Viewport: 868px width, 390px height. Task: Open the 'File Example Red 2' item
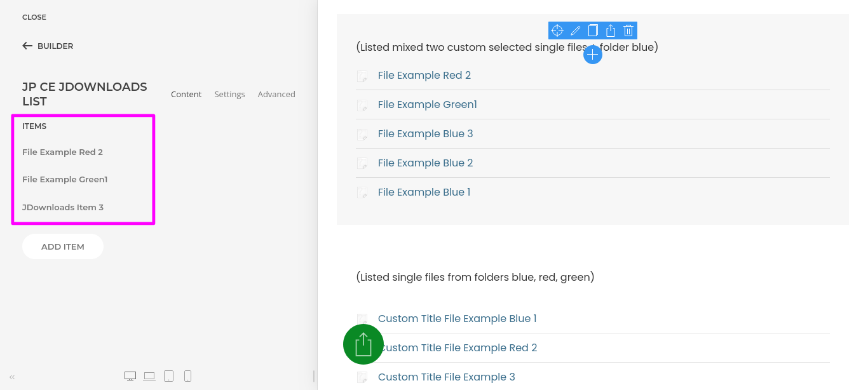pyautogui.click(x=62, y=152)
